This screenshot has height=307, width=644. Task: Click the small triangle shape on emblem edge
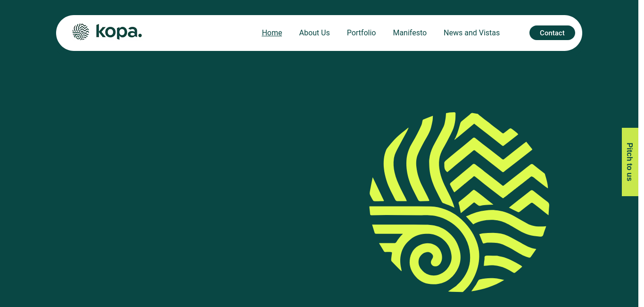(376, 190)
